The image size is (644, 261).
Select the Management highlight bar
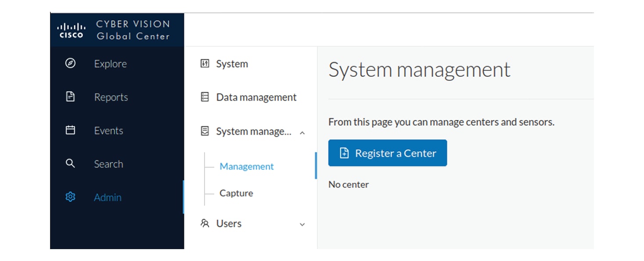[317, 166]
